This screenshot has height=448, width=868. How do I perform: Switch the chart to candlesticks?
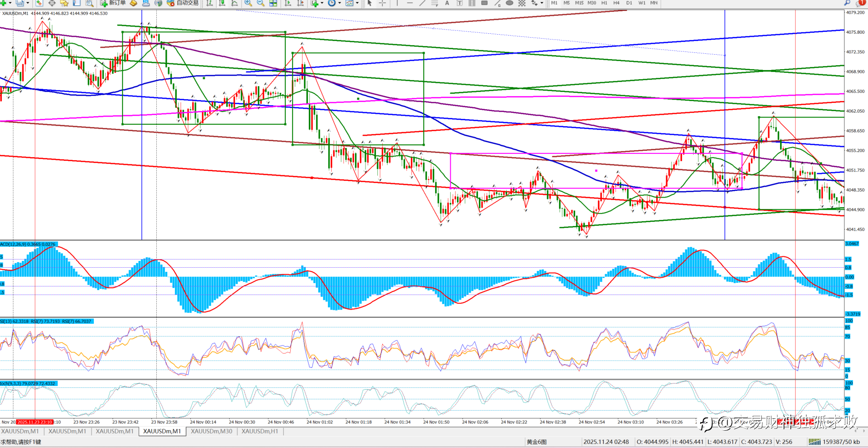point(222,3)
